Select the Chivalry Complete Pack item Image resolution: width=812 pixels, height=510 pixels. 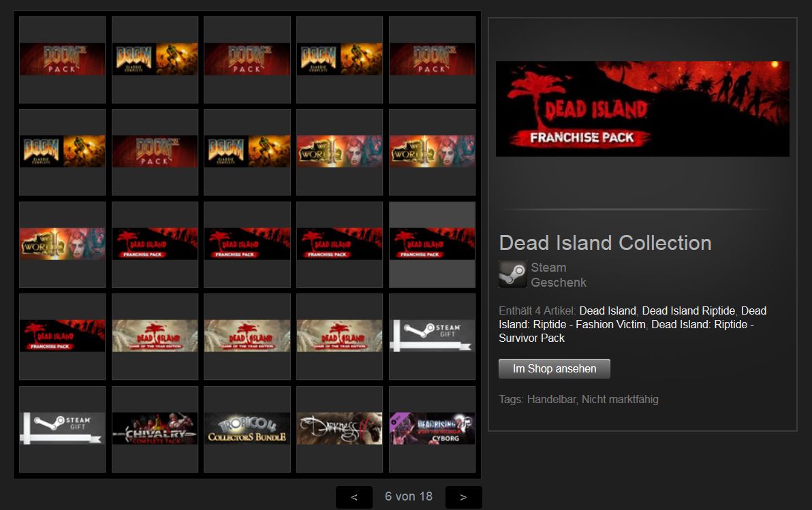point(155,429)
